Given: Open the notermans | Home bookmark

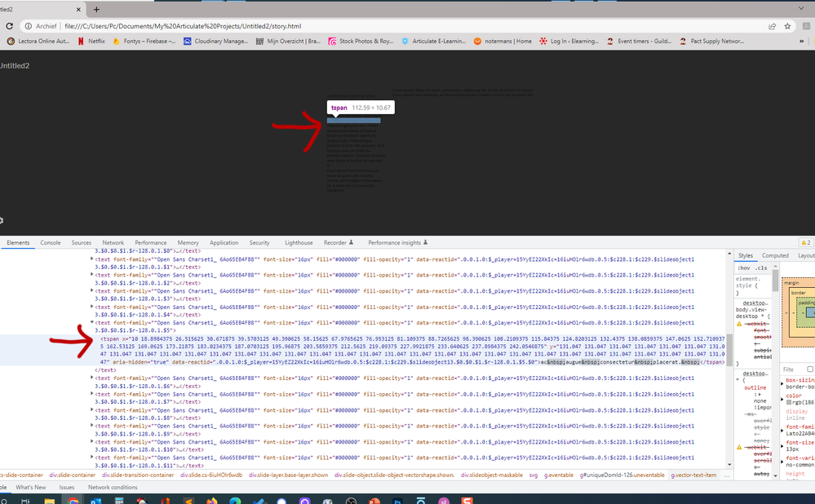Looking at the screenshot, I should [503, 41].
